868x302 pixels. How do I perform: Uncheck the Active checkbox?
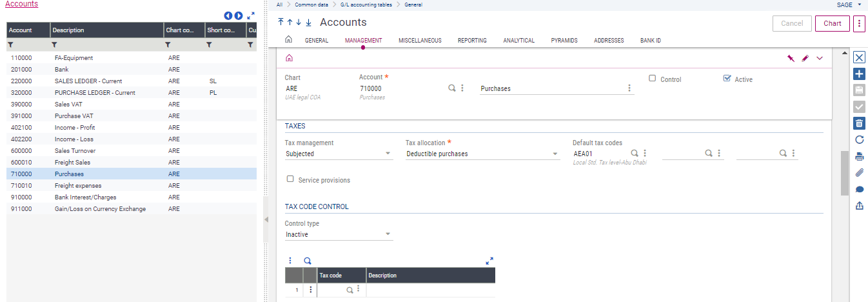tap(727, 79)
